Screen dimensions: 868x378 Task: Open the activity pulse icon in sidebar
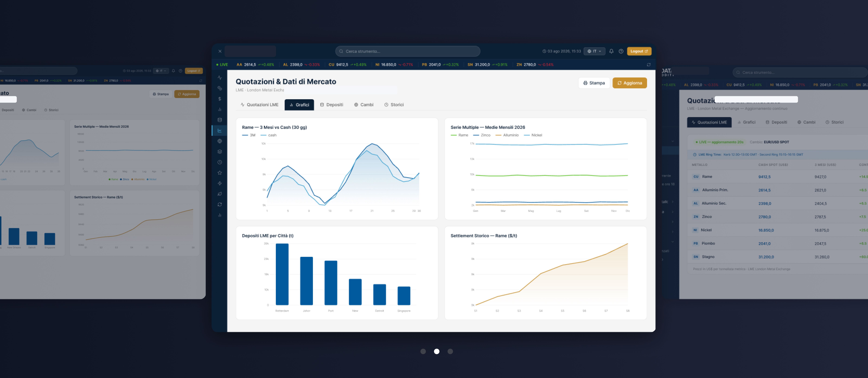coord(220,78)
